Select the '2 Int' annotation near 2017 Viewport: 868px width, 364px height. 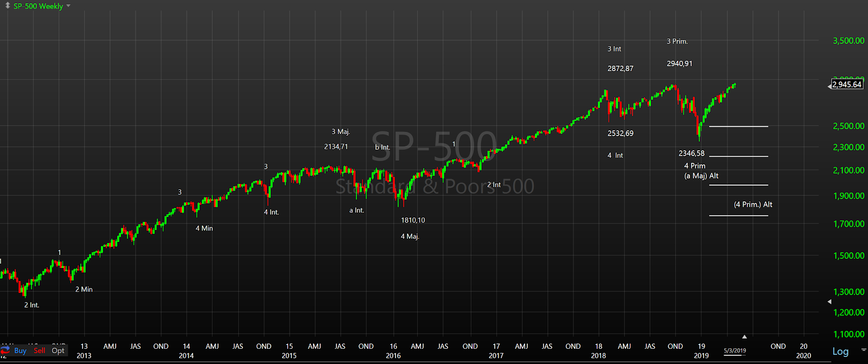pos(494,185)
